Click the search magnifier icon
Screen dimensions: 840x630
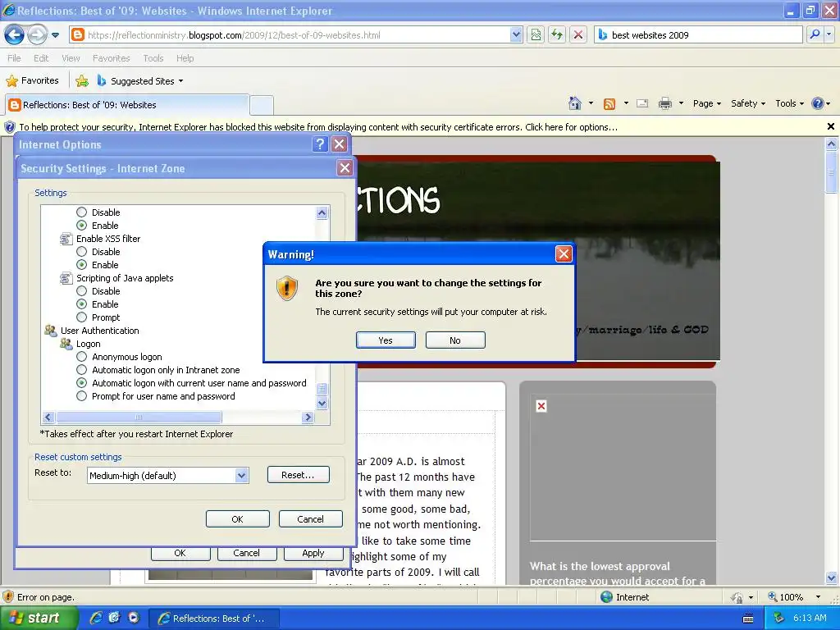tap(815, 34)
